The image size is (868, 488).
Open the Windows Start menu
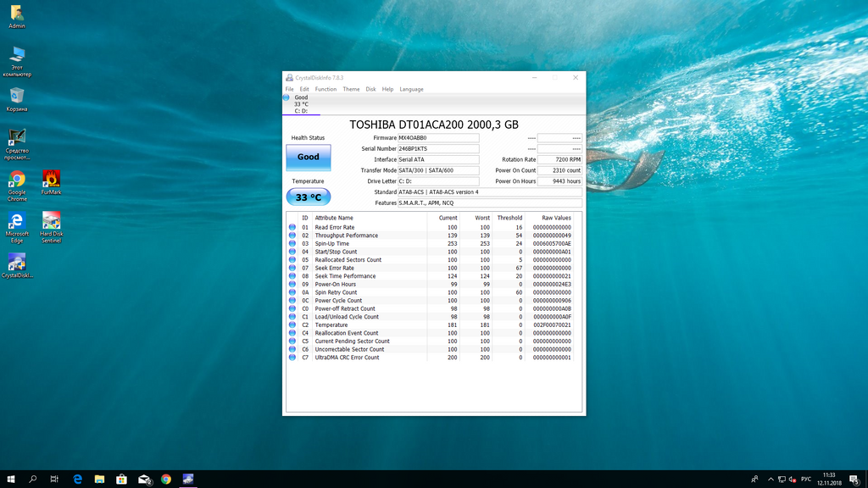pyautogui.click(x=10, y=480)
